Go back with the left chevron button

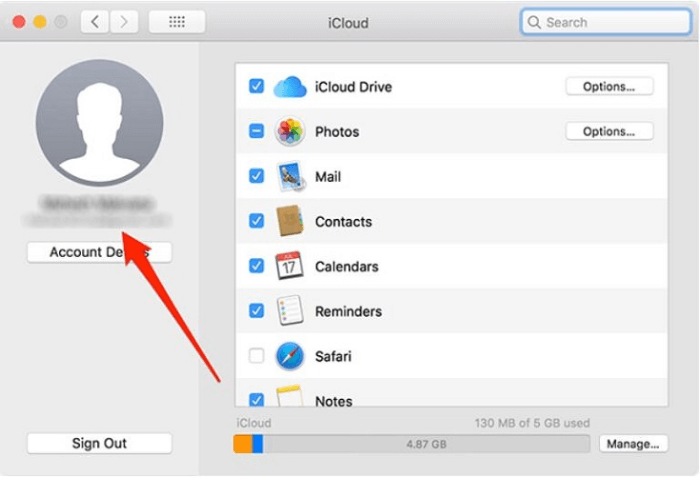95,21
